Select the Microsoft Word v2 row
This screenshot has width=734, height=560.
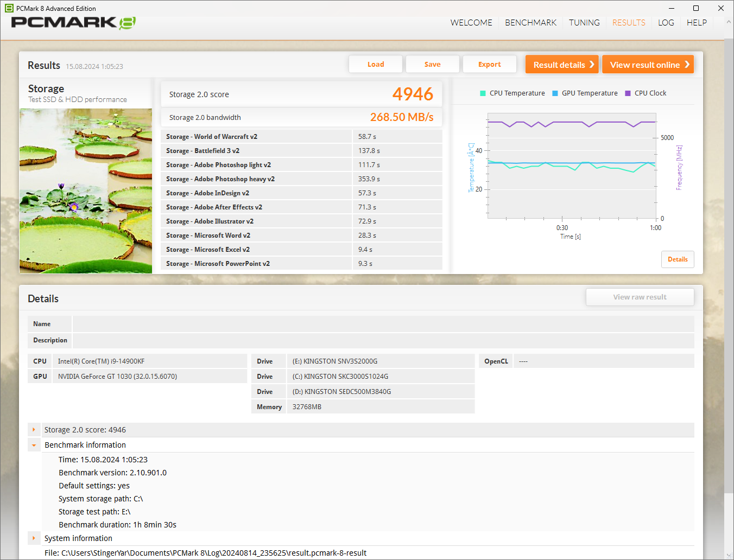301,236
